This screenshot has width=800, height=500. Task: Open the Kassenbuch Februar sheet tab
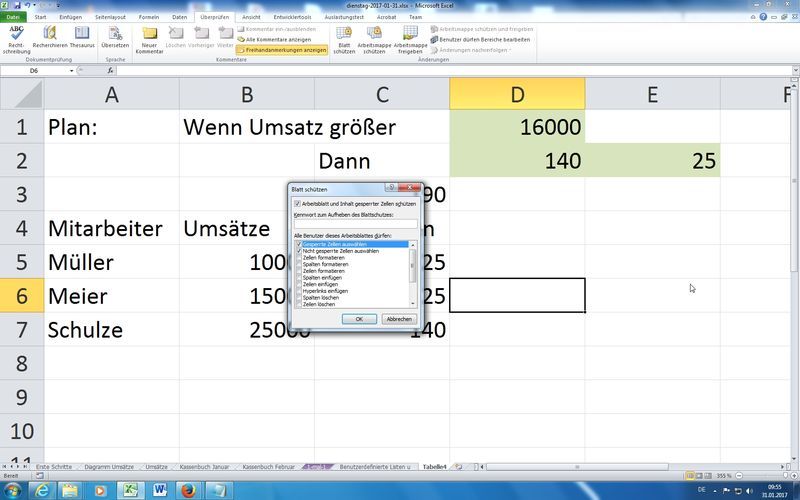pos(268,466)
